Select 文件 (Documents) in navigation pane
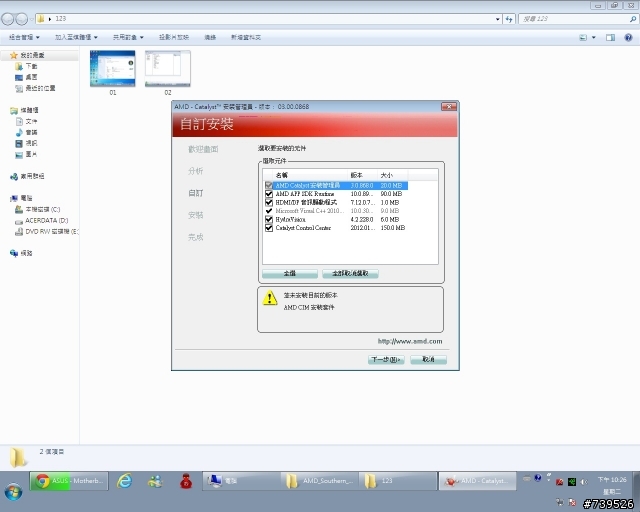 [31, 121]
